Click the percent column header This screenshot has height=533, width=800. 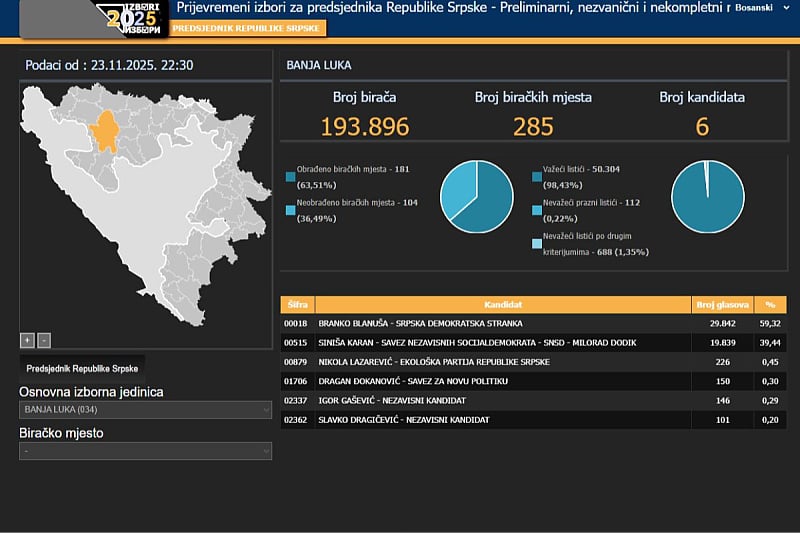pyautogui.click(x=770, y=305)
